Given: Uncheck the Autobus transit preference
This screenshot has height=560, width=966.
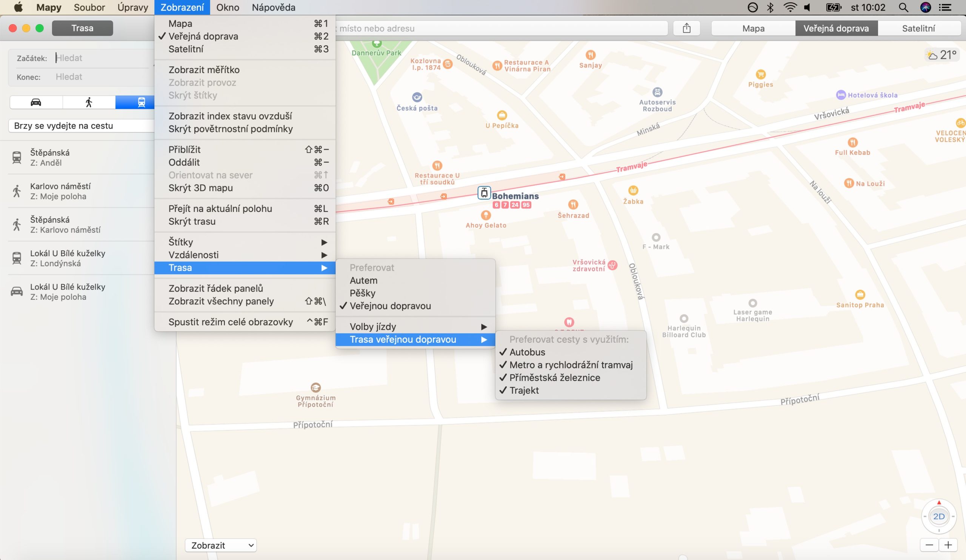Looking at the screenshot, I should pyautogui.click(x=527, y=352).
